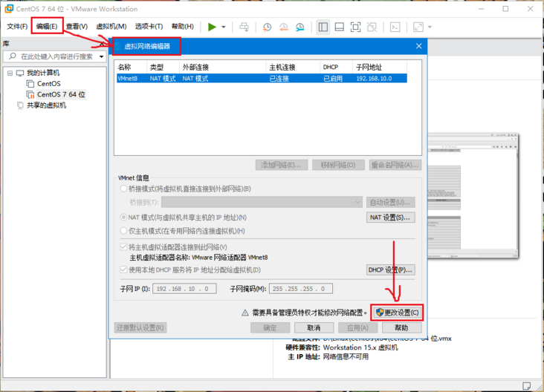
Task: Open the 文件(F) menu
Action: 17,26
